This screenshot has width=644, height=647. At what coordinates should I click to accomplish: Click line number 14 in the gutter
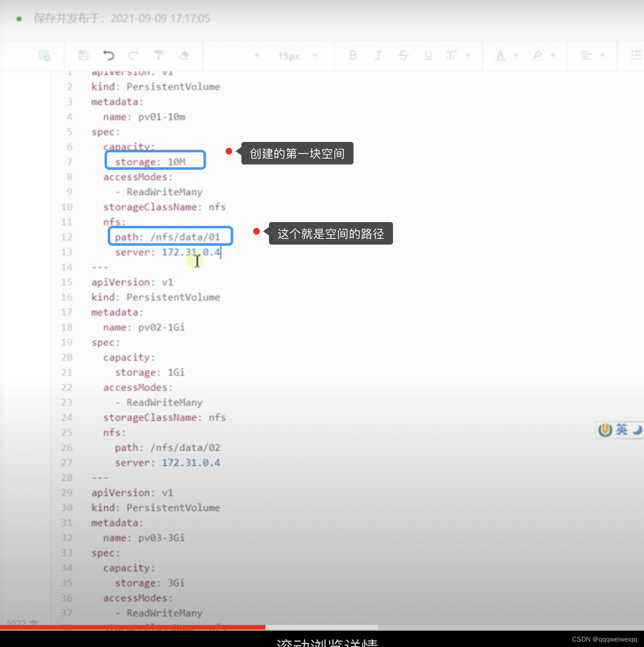[x=67, y=267]
